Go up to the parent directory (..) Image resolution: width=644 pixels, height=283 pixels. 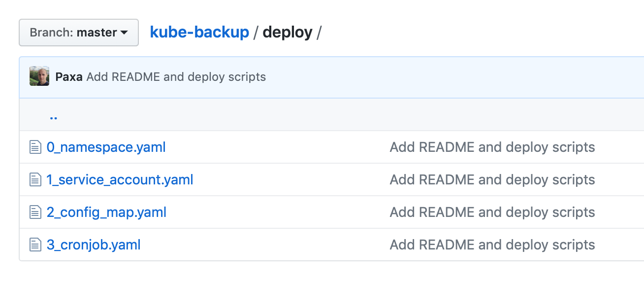click(53, 116)
